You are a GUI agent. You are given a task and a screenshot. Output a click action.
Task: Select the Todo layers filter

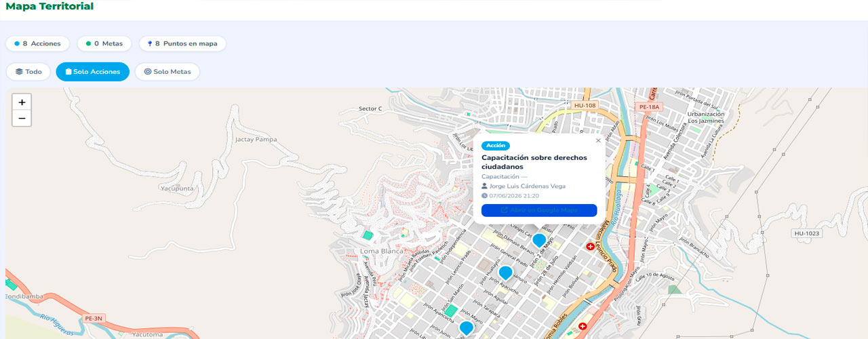28,72
